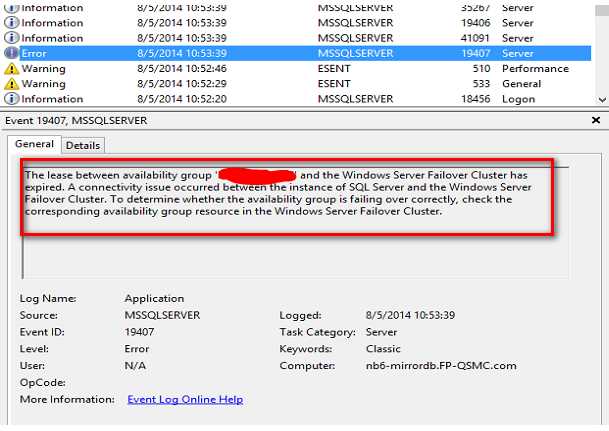Click the Event 19407, MSSQLSERVER pane title
Viewport: 609px width, 431px height.
pyautogui.click(x=76, y=121)
